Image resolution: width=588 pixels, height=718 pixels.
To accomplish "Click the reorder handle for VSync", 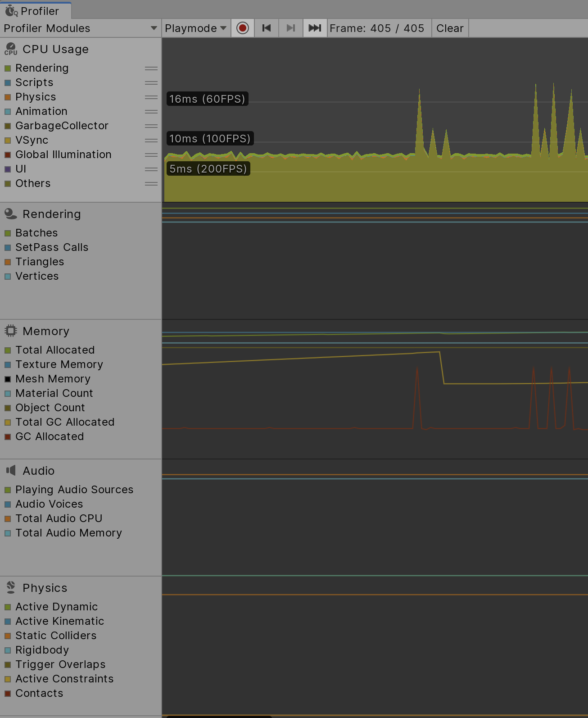I will click(151, 141).
